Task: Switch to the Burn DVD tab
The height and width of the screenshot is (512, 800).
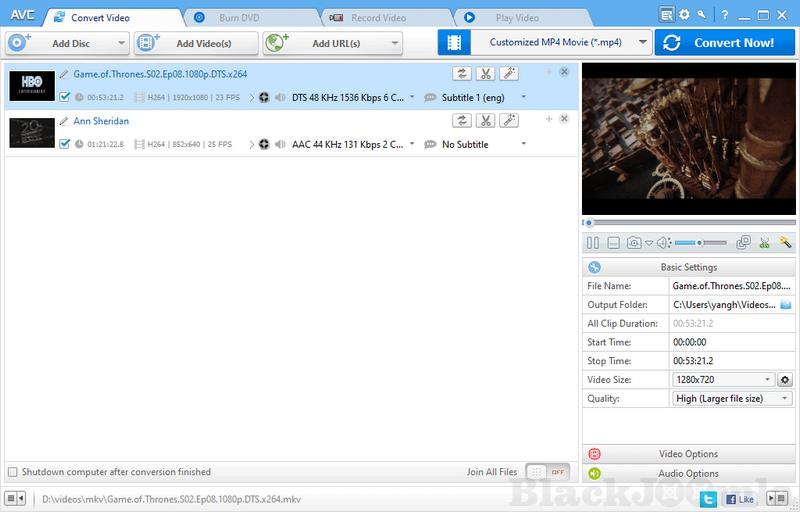Action: click(x=246, y=17)
